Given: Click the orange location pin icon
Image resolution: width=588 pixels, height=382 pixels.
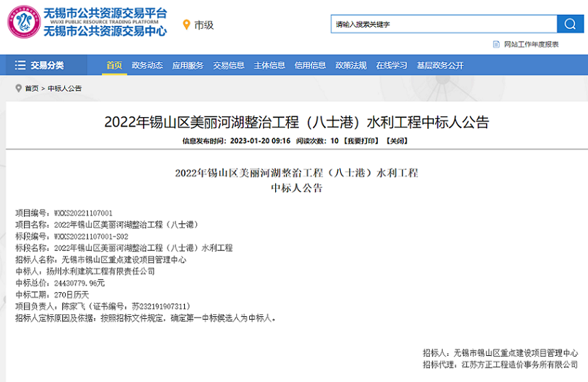Looking at the screenshot, I should click(186, 25).
